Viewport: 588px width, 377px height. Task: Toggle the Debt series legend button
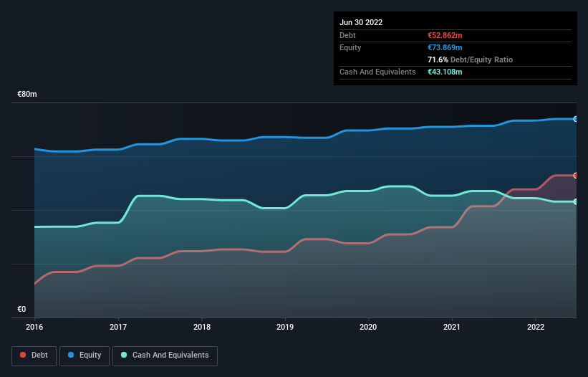click(x=34, y=355)
